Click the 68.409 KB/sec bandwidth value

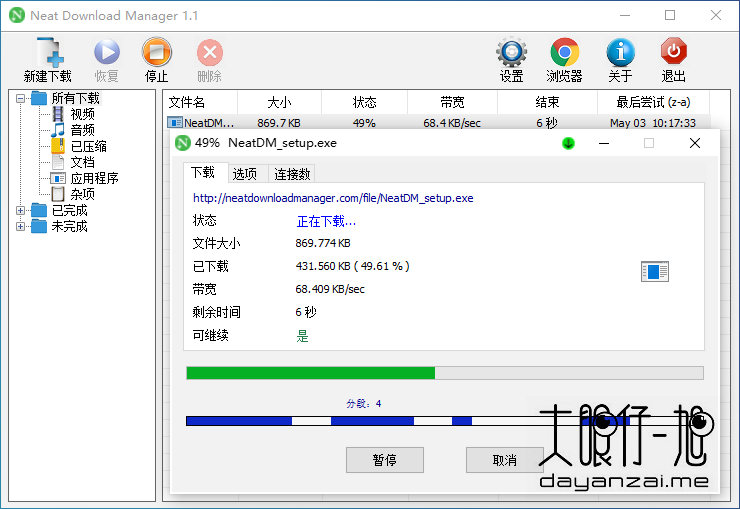click(x=330, y=289)
